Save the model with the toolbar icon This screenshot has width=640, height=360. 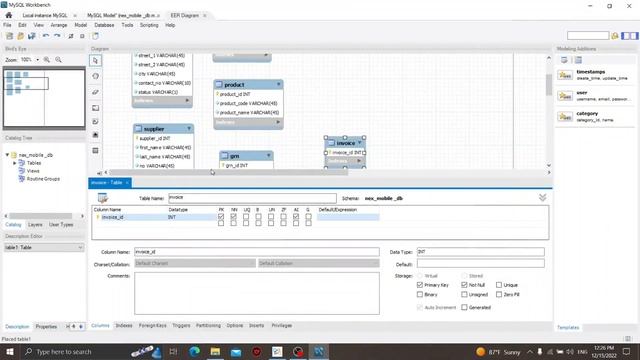pyautogui.click(x=31, y=36)
